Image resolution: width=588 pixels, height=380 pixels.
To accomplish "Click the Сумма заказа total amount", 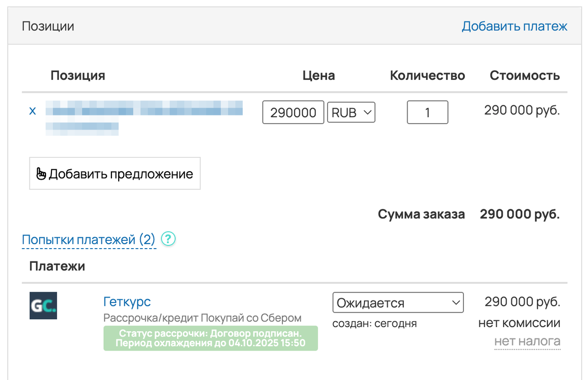I will [x=519, y=214].
